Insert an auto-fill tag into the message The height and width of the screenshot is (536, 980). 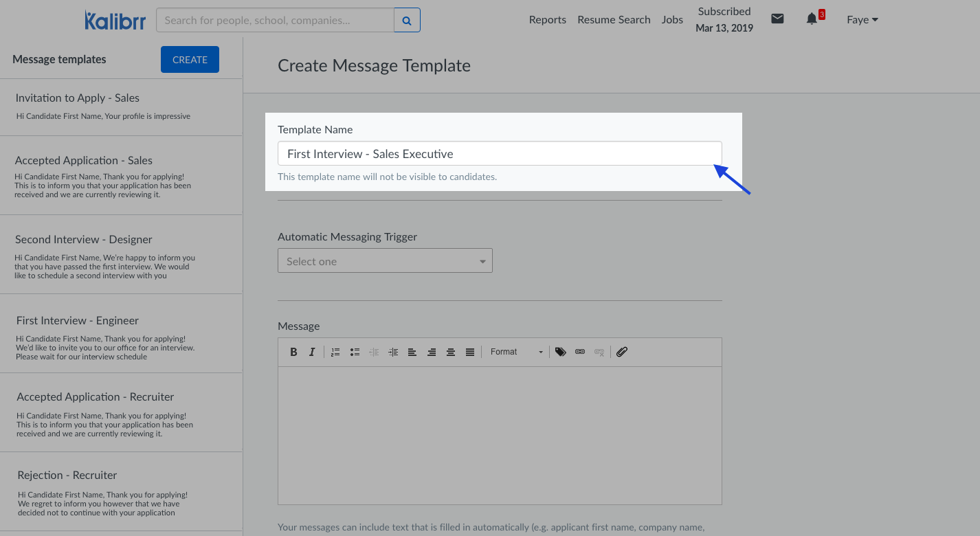[561, 351]
